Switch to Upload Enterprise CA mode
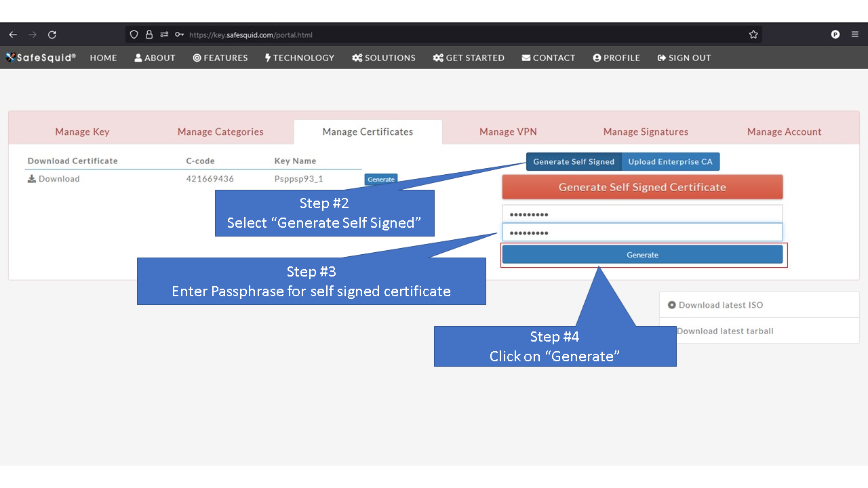 671,161
